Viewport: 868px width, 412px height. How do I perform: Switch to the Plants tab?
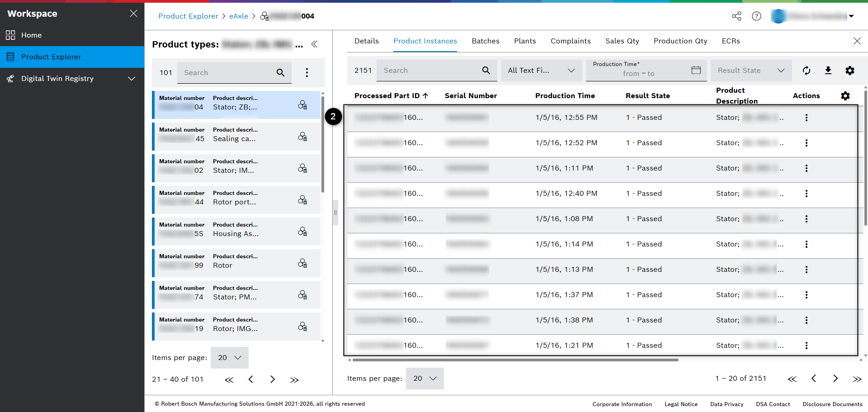click(x=525, y=41)
